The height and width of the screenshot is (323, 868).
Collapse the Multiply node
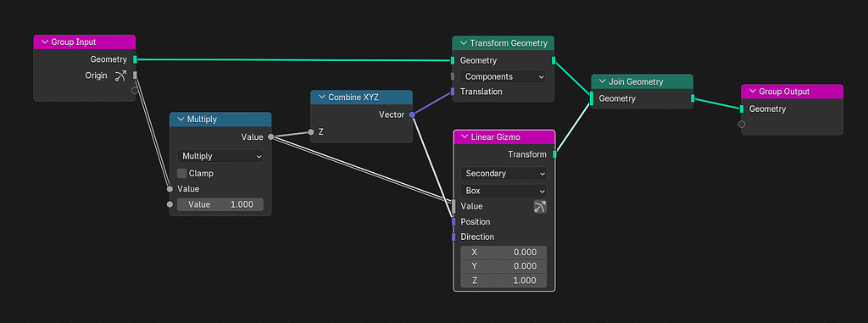pos(181,120)
